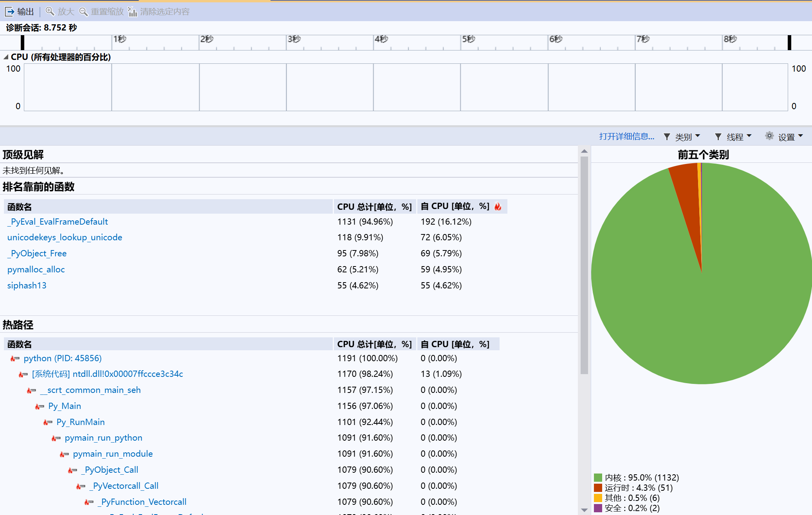The width and height of the screenshot is (812, 515).
Task: Open the 打开详细信息 details link
Action: pyautogui.click(x=626, y=136)
